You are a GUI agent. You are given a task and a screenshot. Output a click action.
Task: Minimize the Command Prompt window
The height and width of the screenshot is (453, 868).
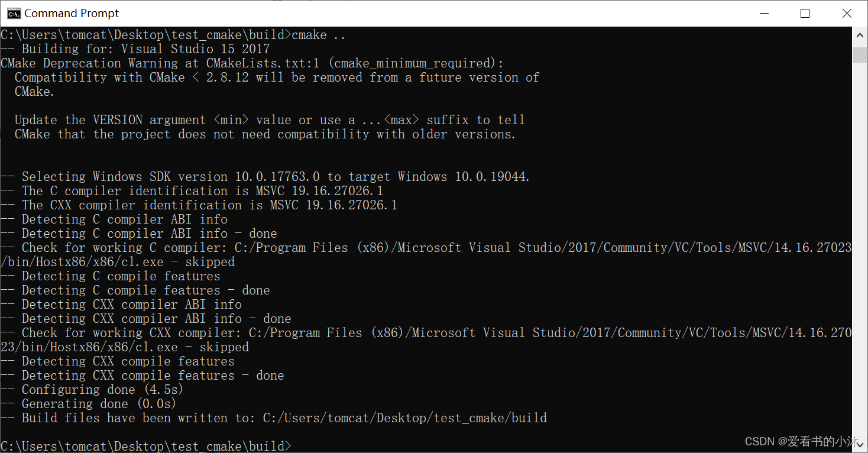(763, 13)
